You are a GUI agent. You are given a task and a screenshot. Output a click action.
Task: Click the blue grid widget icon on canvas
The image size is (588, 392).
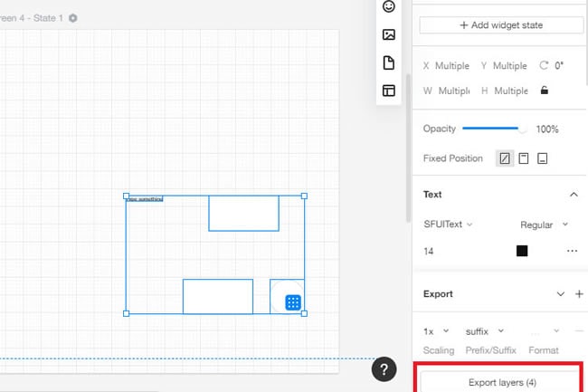[x=293, y=302]
